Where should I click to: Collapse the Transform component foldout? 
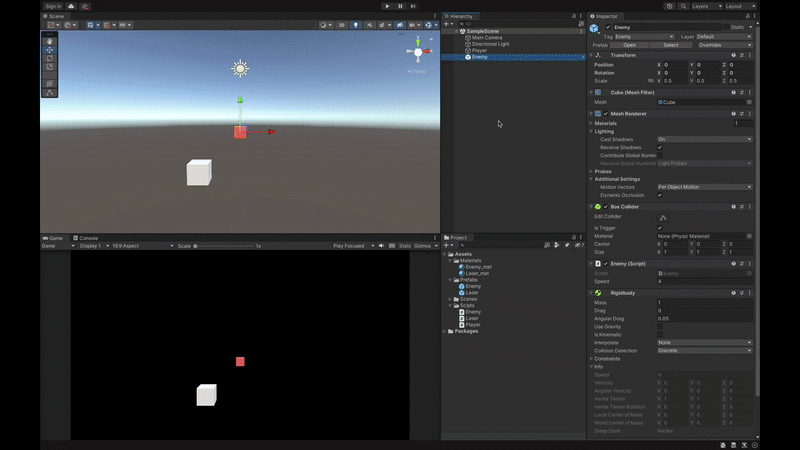point(591,55)
